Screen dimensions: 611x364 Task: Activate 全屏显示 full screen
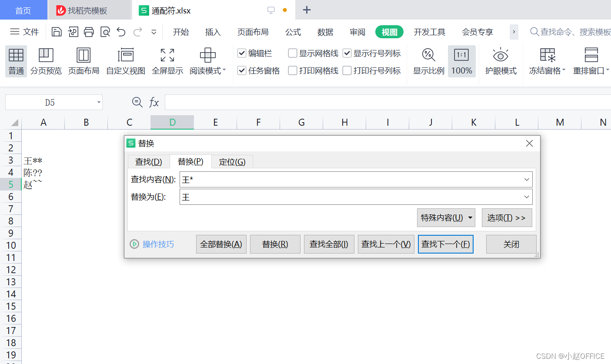[167, 55]
